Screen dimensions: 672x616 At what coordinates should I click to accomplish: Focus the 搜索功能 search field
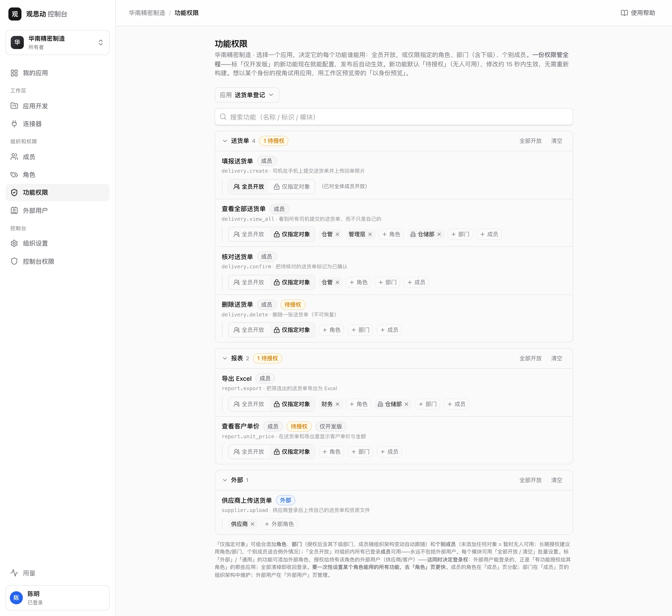click(394, 117)
